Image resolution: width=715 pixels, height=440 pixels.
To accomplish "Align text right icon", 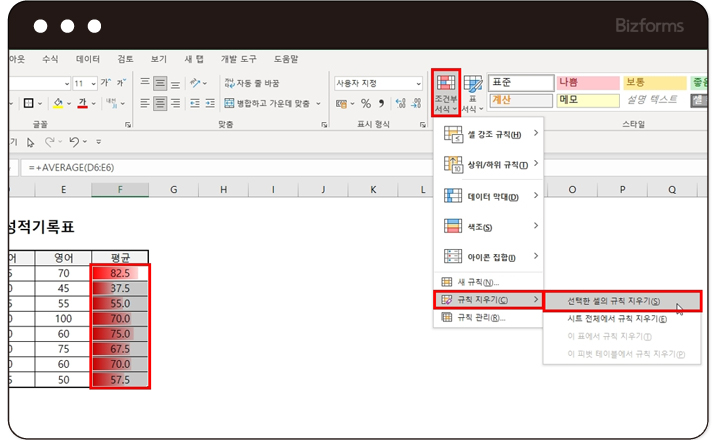I will pyautogui.click(x=176, y=104).
